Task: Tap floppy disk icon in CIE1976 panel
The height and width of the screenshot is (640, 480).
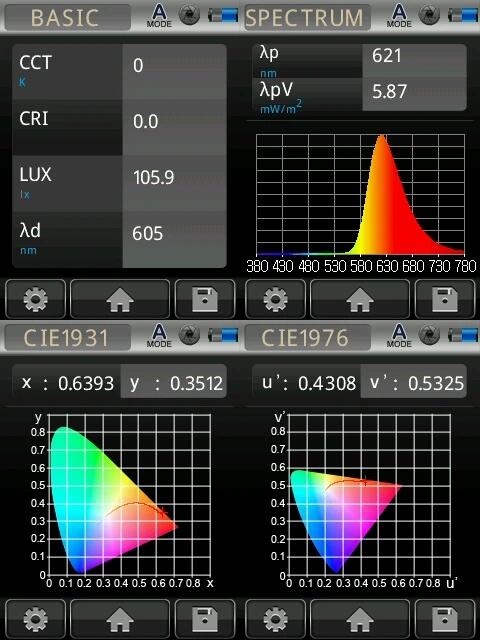Action: pos(445,619)
